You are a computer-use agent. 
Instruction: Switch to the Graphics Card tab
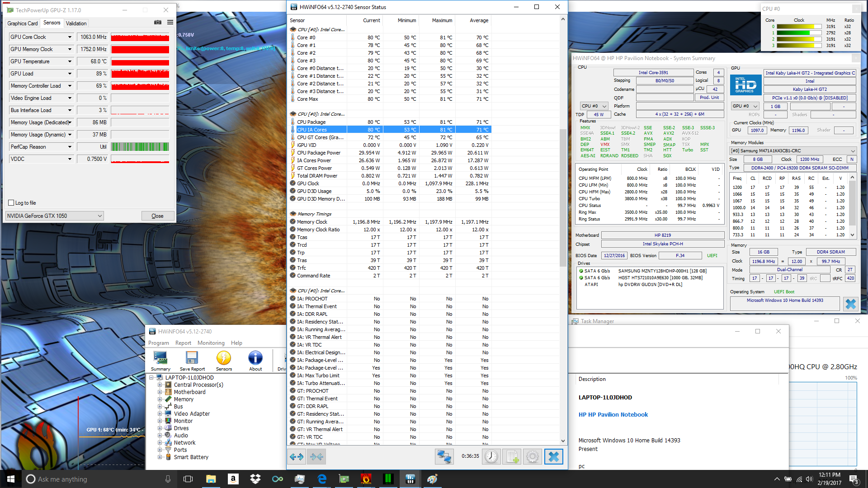point(23,23)
